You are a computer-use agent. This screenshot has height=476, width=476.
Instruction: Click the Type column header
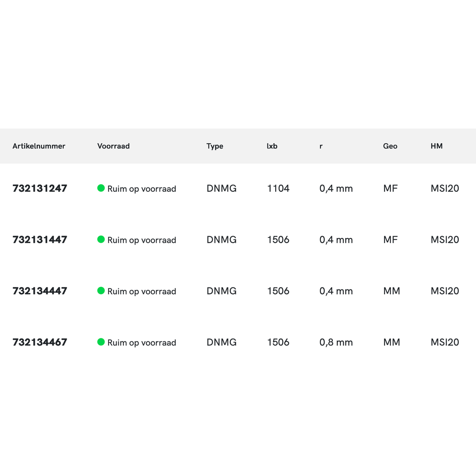(215, 146)
